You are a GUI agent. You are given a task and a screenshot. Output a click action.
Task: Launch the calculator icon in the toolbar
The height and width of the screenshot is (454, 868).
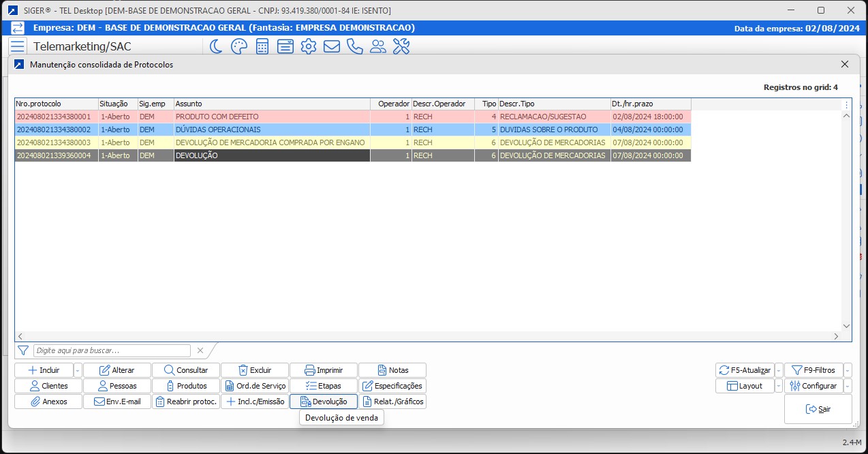pos(262,46)
